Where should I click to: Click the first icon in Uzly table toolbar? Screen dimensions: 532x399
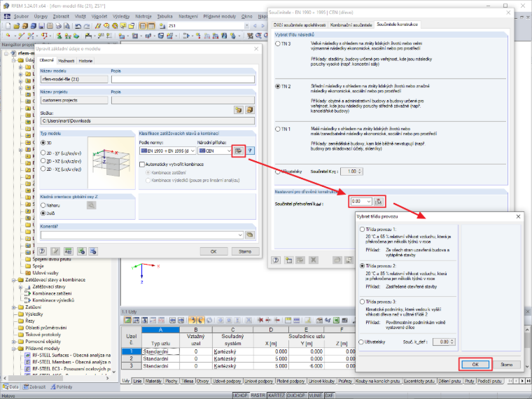tap(127, 320)
